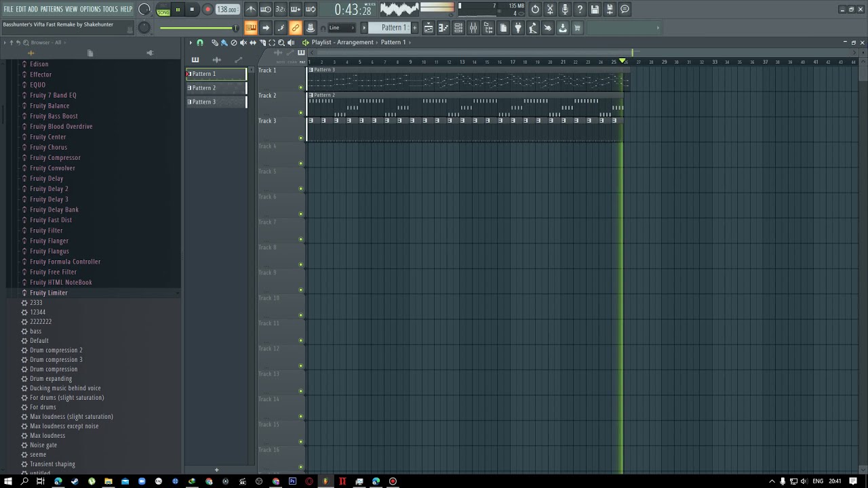Open one-click audio recording microphone icon
The image size is (868, 488).
click(x=565, y=9)
